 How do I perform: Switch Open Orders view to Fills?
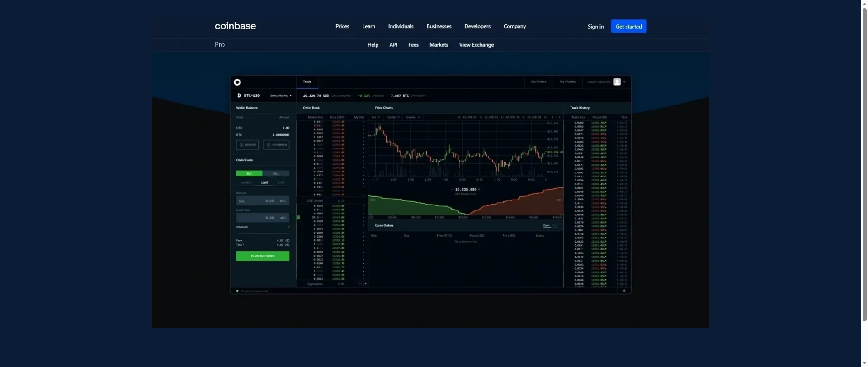(x=555, y=225)
